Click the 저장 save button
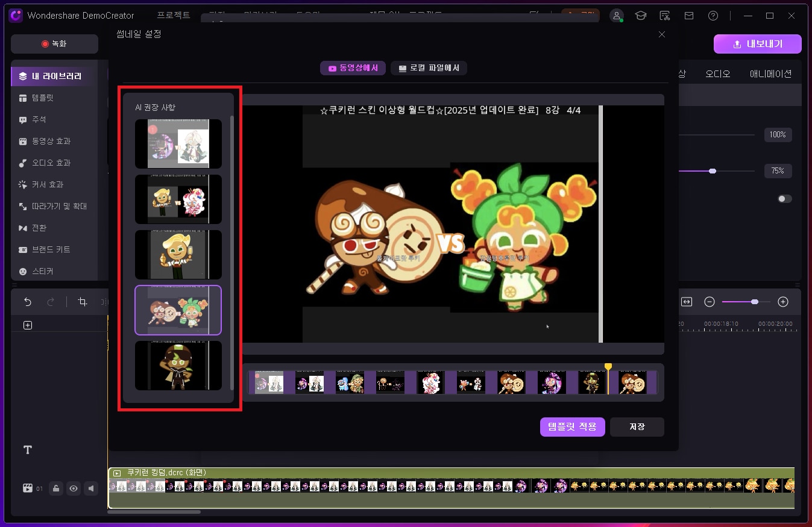This screenshot has height=527, width=812. (x=637, y=427)
